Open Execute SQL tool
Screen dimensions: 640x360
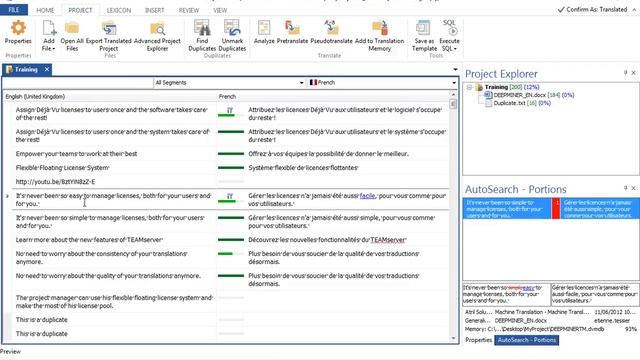point(449,28)
